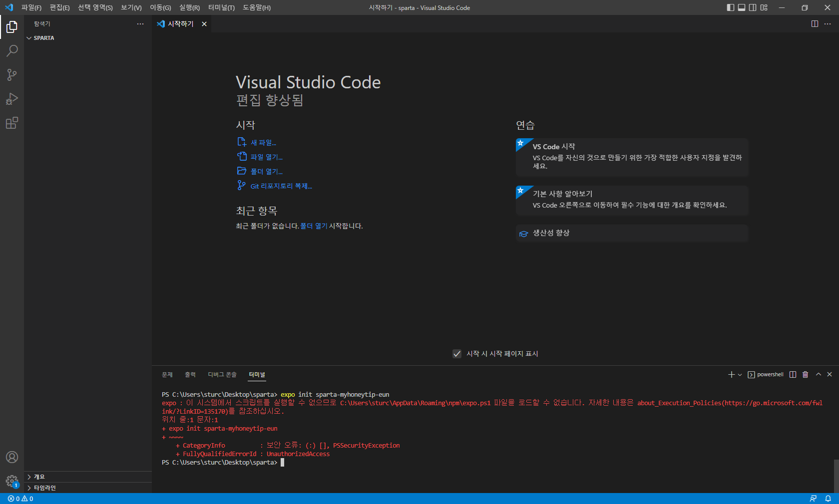Toggle primary side bar layout icon

pyautogui.click(x=731, y=7)
